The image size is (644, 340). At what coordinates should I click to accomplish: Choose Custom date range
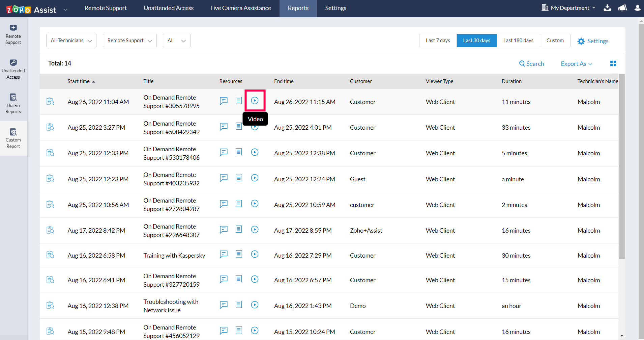tap(555, 41)
